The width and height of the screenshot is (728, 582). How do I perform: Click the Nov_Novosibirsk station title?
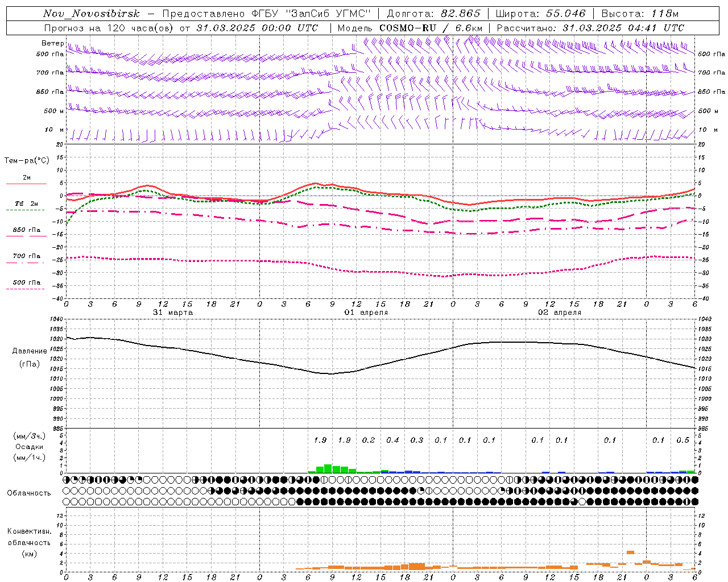[92, 14]
